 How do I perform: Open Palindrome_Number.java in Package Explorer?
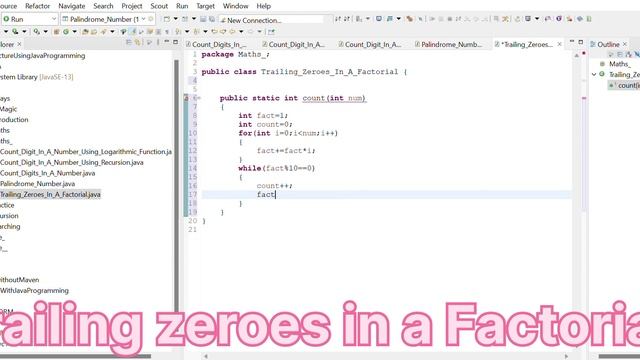(x=38, y=184)
